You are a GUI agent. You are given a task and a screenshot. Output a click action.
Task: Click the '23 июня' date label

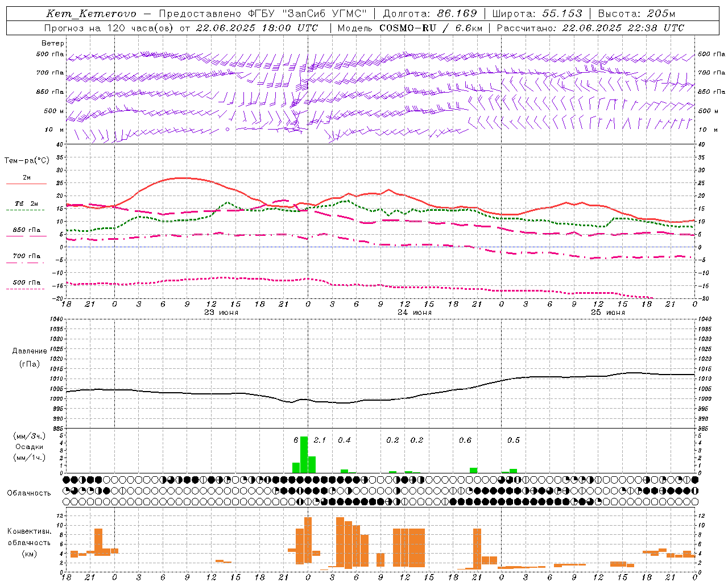pos(221,313)
